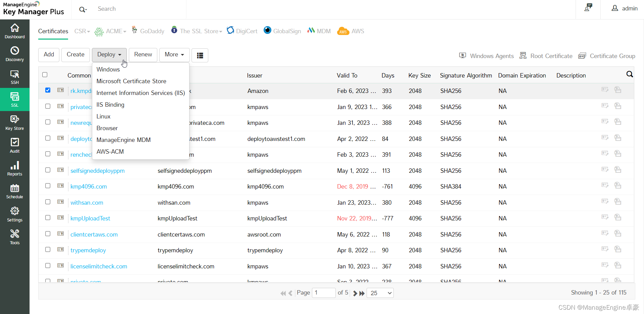This screenshot has height=314, width=644.
Task: Click the certificate history icon in Amazon row
Action: (618, 90)
